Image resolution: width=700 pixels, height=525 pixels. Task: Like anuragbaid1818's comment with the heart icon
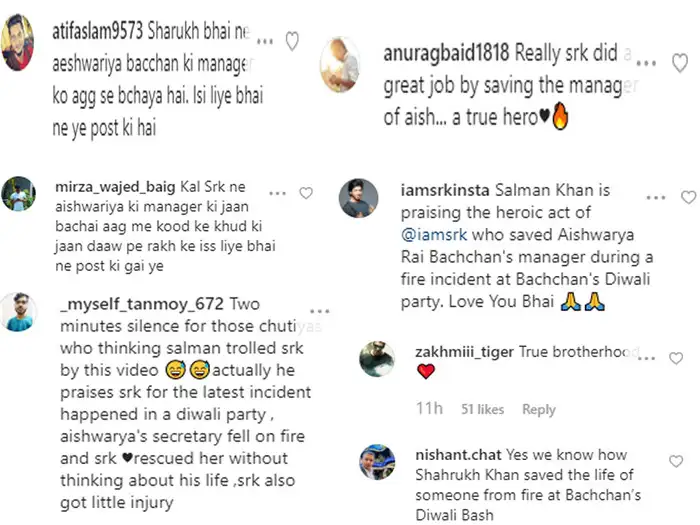(x=680, y=62)
